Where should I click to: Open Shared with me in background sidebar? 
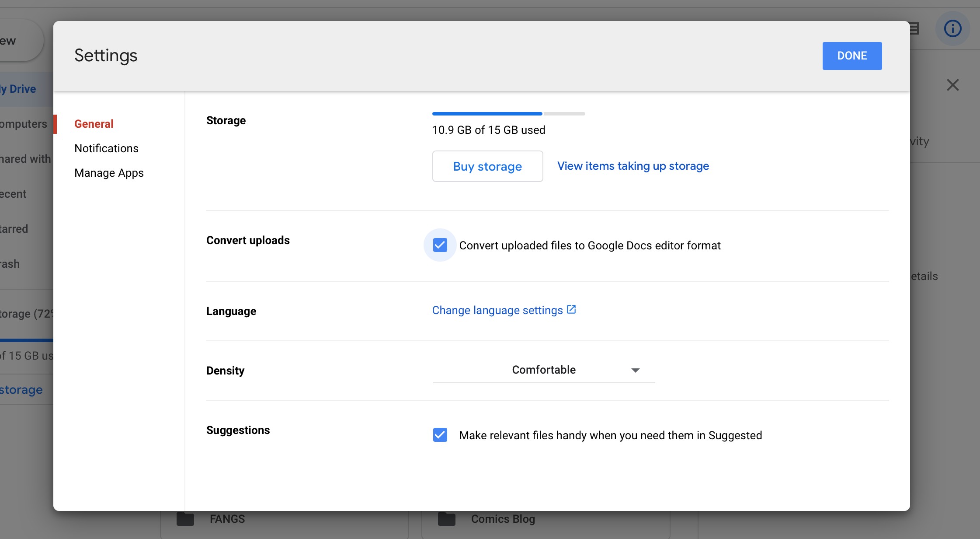point(26,159)
